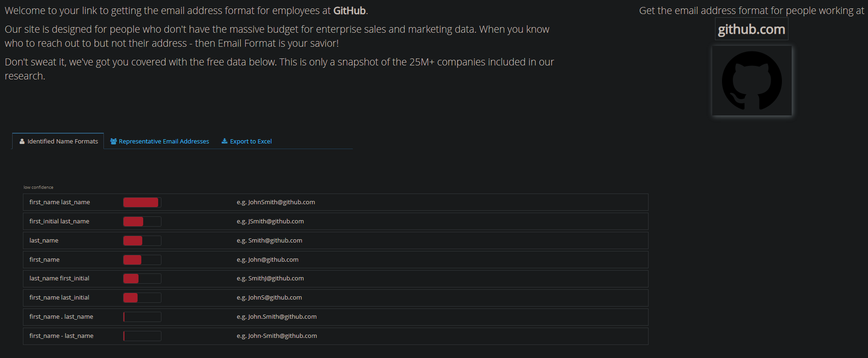
Task: Click the download icon beside Export to Excel
Action: (x=225, y=141)
